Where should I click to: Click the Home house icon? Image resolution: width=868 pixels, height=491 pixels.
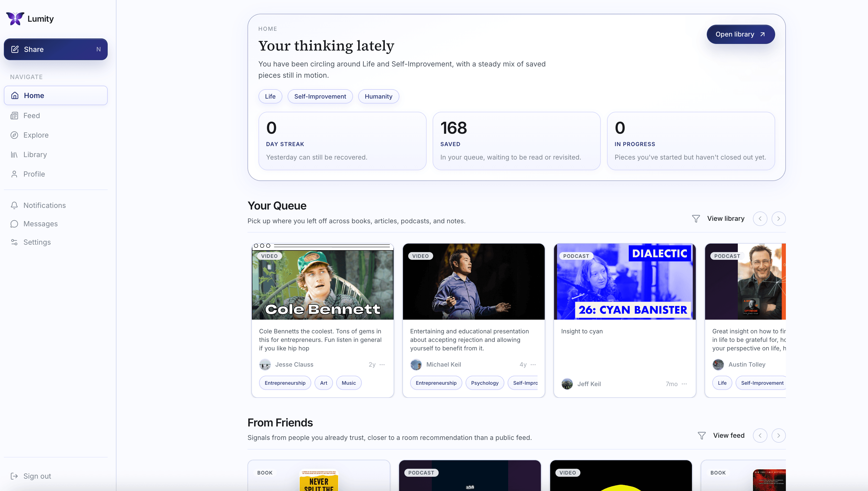tap(15, 96)
